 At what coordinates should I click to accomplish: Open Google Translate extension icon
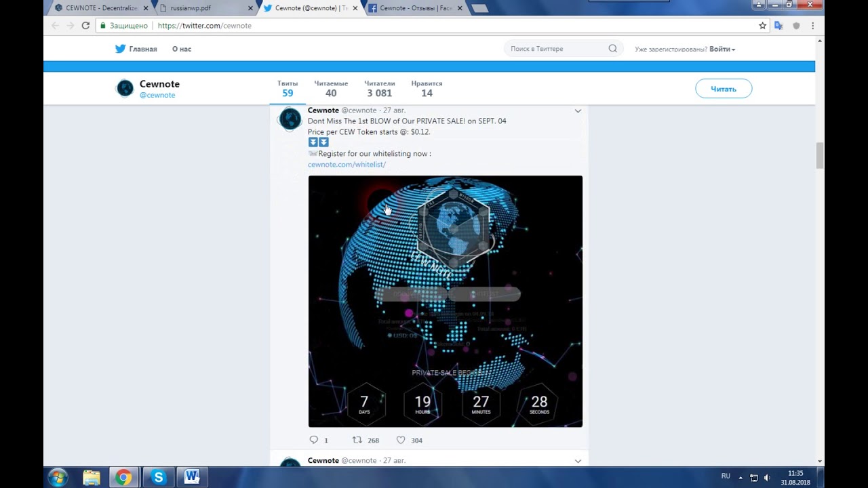(x=778, y=26)
